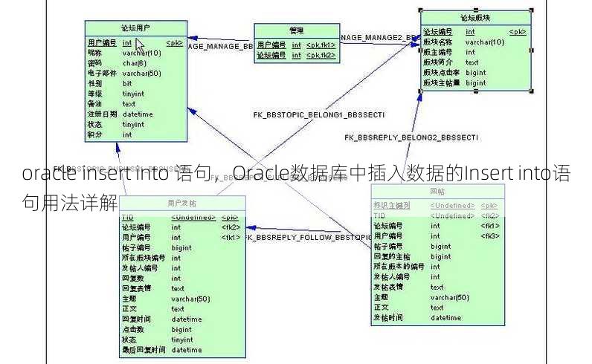The image size is (592, 364).
Task: Select the 电子邮件 varchar(50) row
Action: tap(125, 74)
